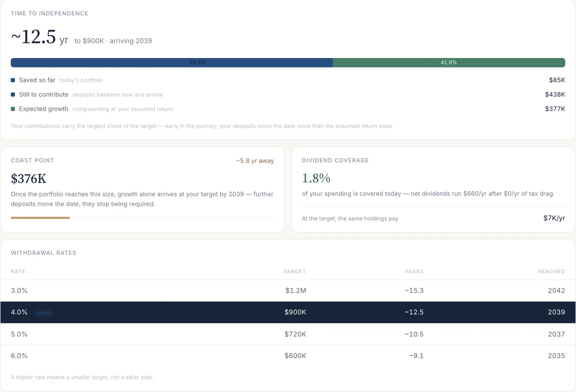
Task: Click the swatch beside Still to contribute
Action: click(x=13, y=94)
